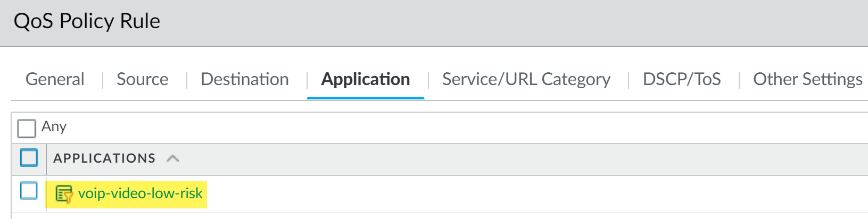Open the voip-video-low-risk application filter link
The width and height of the screenshot is (868, 219).
(x=140, y=193)
